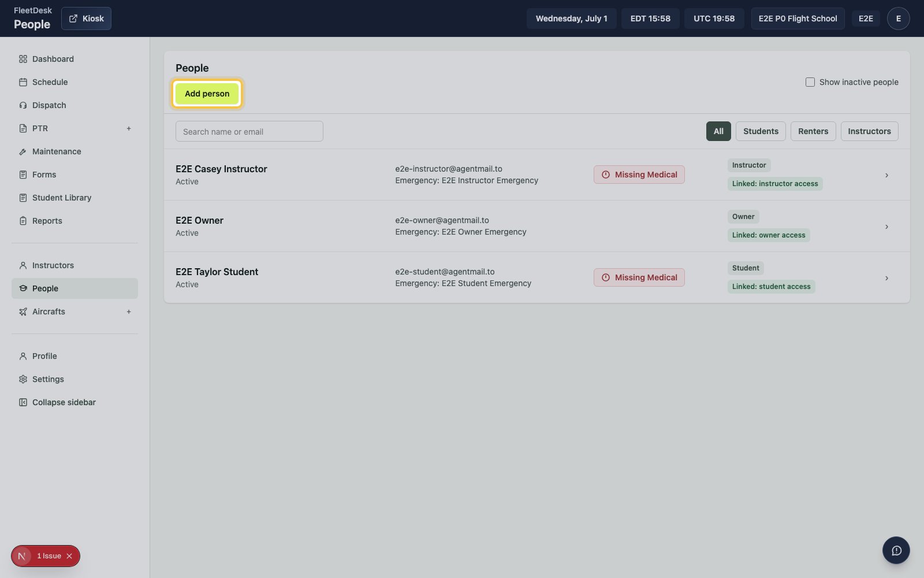Click warning icon in Taylor's Missing Medical badge
Viewport: 924px width, 578px height.
[x=606, y=277]
